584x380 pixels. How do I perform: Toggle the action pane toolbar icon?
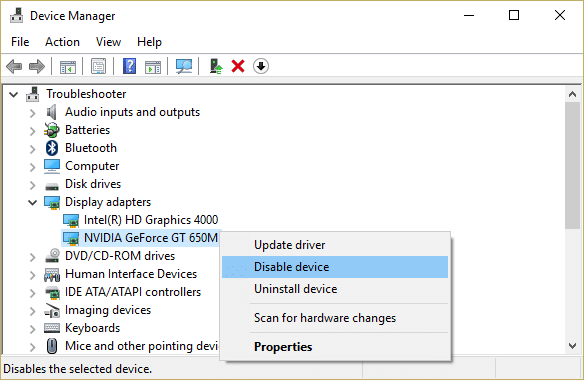pos(153,67)
